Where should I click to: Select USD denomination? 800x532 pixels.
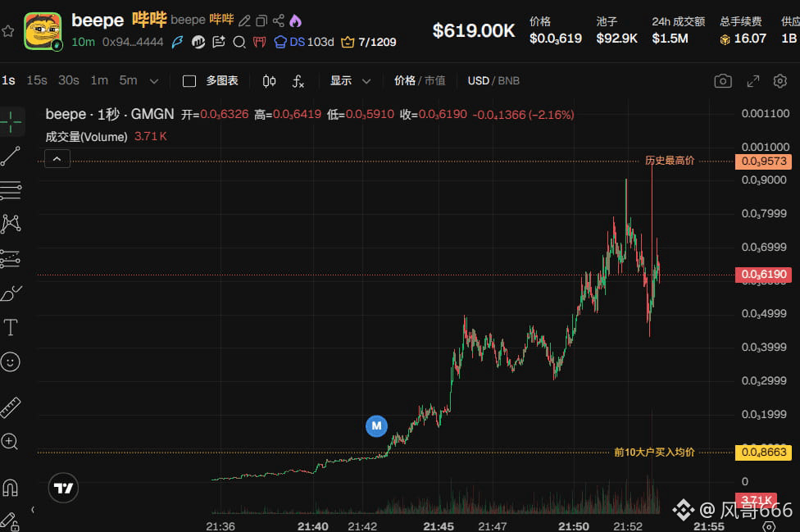tap(478, 80)
